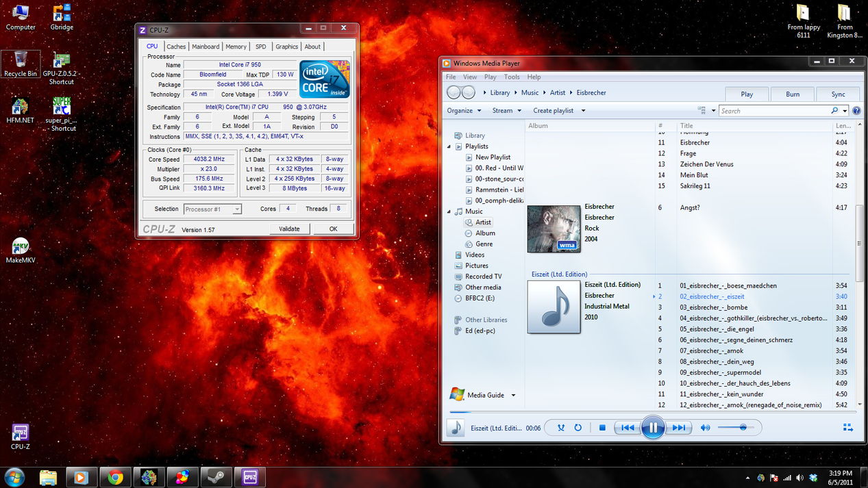868x488 pixels.
Task: Click the View options icon
Action: pyautogui.click(x=702, y=111)
